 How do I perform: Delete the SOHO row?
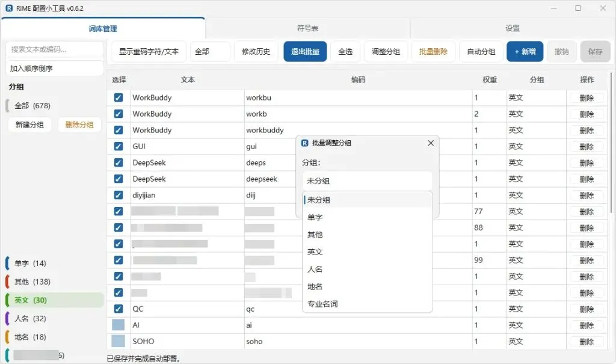[587, 342]
